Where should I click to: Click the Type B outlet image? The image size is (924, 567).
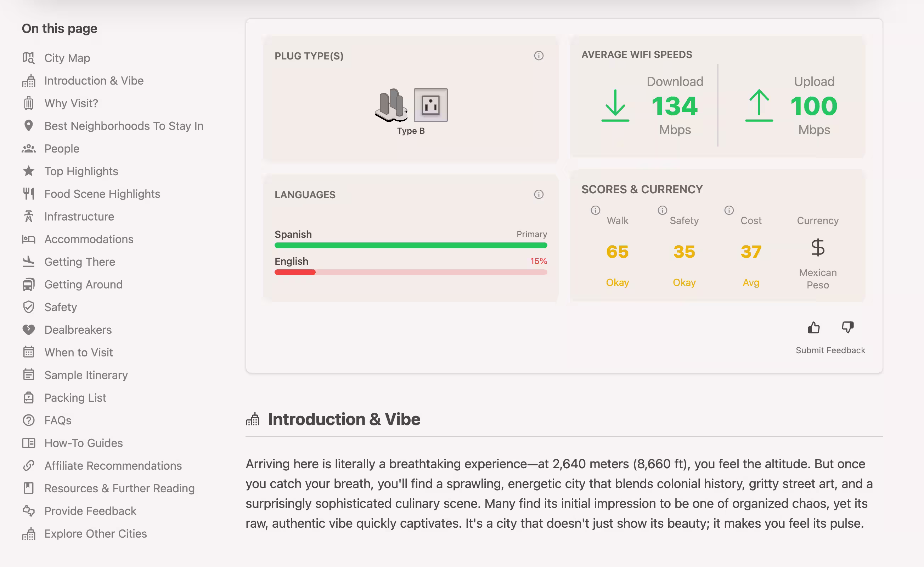430,105
